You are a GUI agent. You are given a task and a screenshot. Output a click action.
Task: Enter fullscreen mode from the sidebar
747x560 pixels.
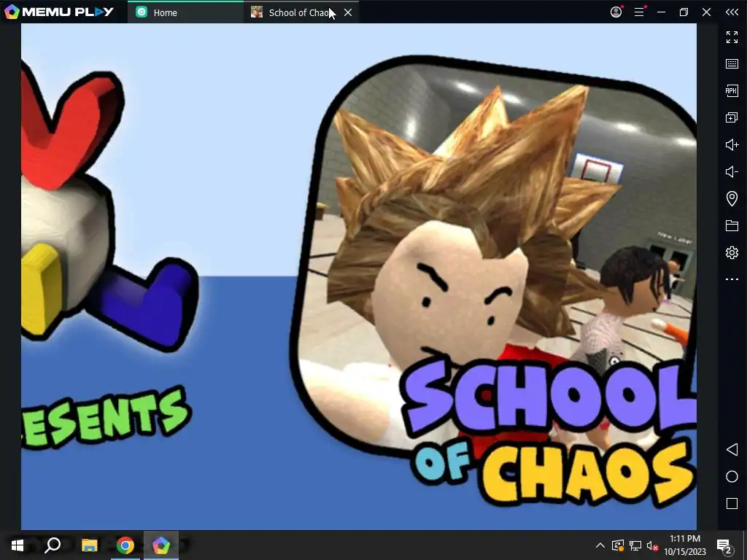[x=732, y=37]
